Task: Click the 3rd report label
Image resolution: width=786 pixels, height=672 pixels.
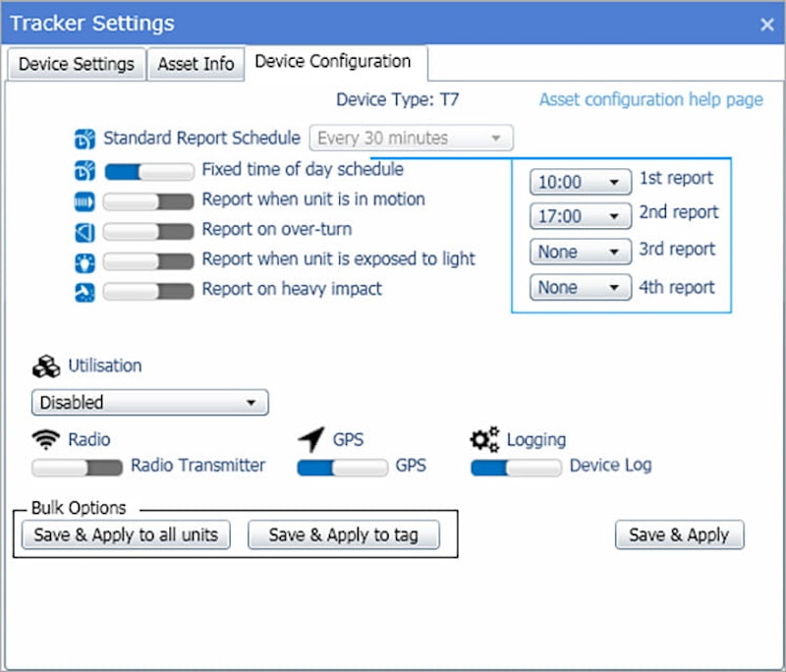Action: coord(677,250)
